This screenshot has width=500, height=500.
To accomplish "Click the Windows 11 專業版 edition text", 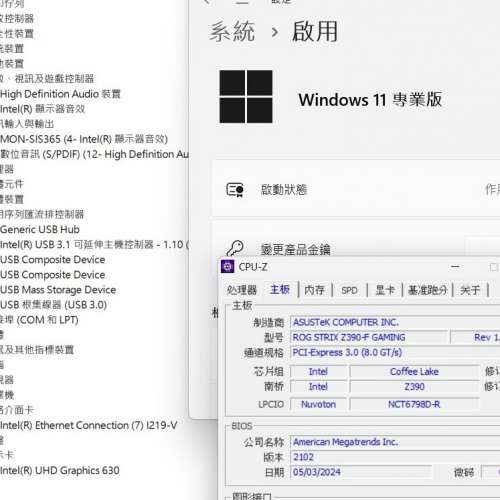I will (x=370, y=100).
